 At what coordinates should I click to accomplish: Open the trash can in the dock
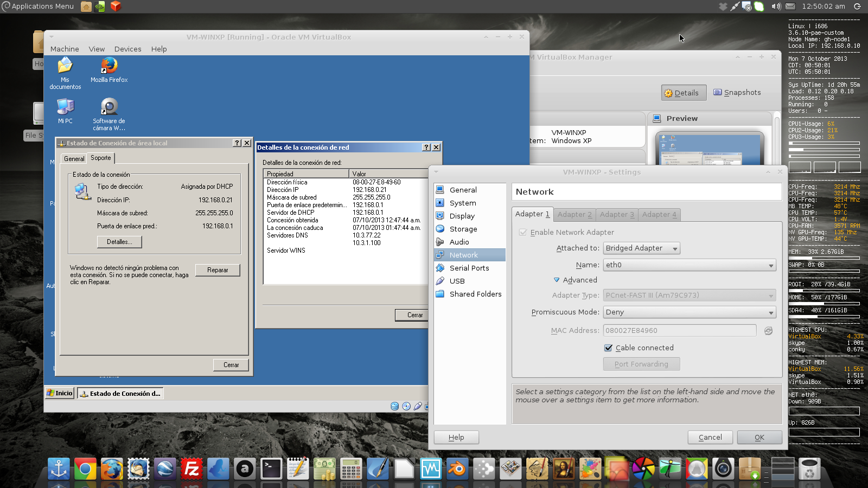809,469
